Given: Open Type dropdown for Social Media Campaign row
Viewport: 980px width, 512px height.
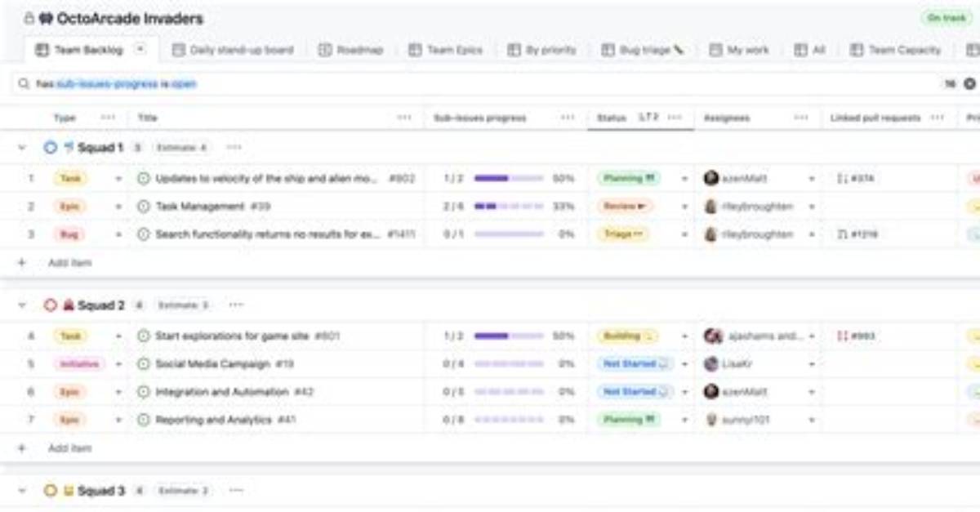Looking at the screenshot, I should 118,363.
